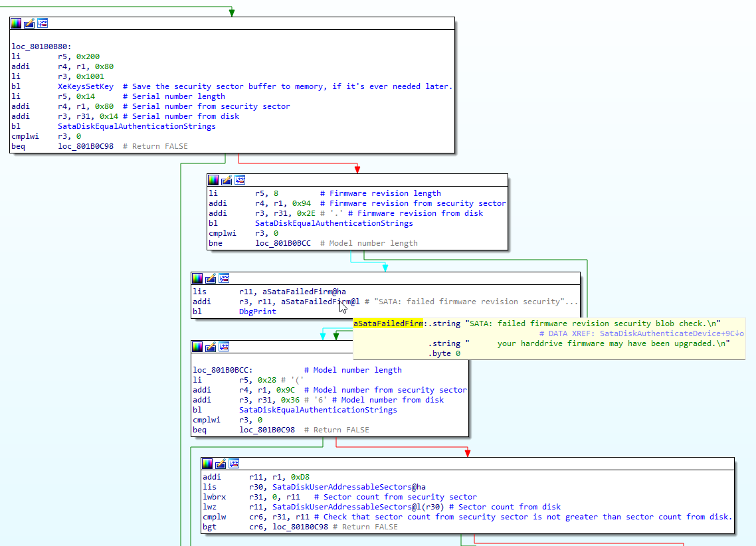Click SataDiskEqualAuthenticationStrings in model number node
Image resolution: width=756 pixels, height=546 pixels.
pyautogui.click(x=318, y=410)
